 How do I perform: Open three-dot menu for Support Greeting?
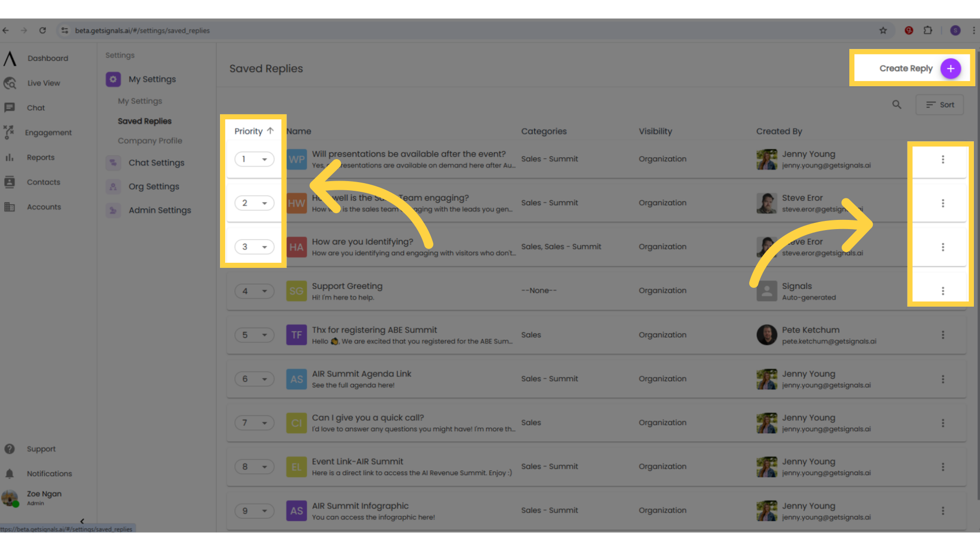(x=942, y=291)
